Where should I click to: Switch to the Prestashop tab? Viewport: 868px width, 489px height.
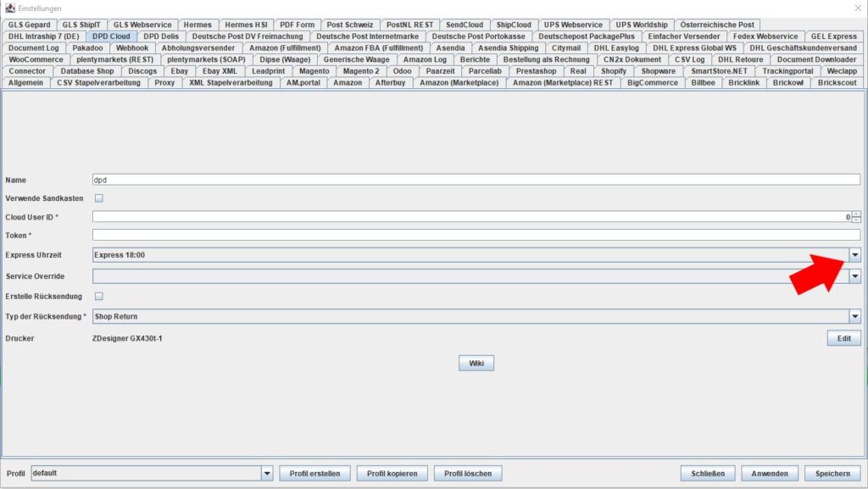(536, 71)
